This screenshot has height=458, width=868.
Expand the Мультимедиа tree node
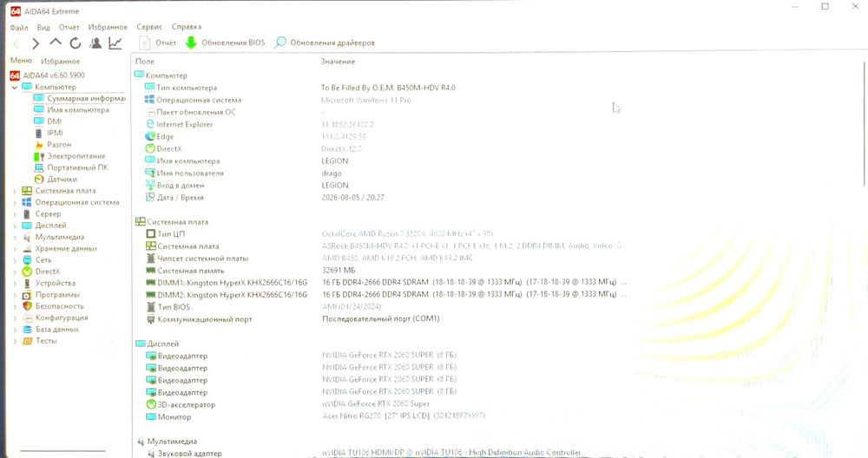coord(15,238)
